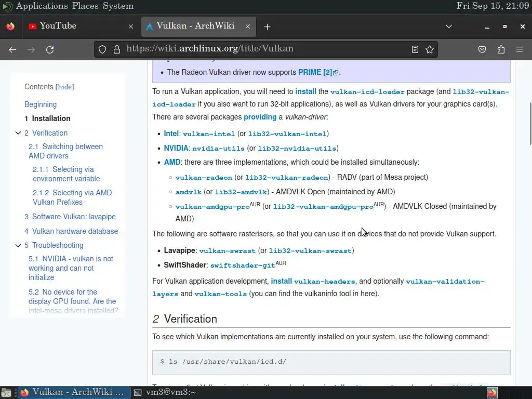Open the extensions puzzle icon
Image resolution: width=532 pixels, height=399 pixels.
coord(501,49)
